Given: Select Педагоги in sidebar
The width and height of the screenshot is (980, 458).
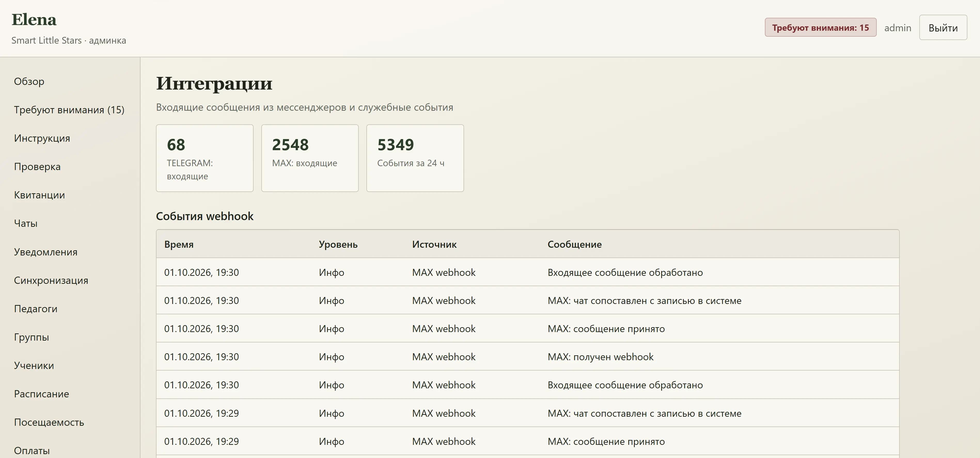Looking at the screenshot, I should coord(36,309).
